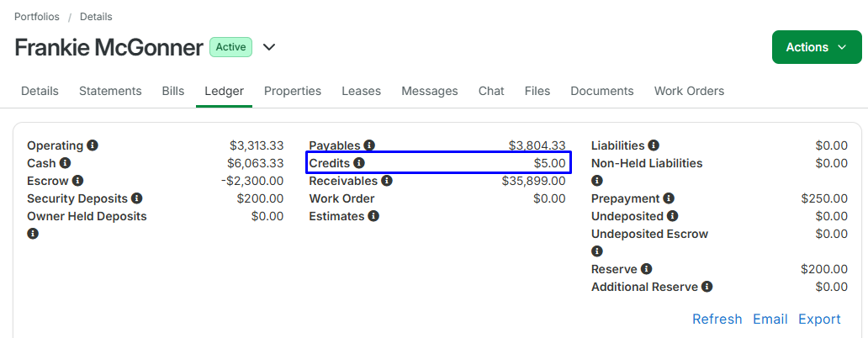Screen dimensions: 868x338
Task: Click the Escrow info icon
Action: 78,181
